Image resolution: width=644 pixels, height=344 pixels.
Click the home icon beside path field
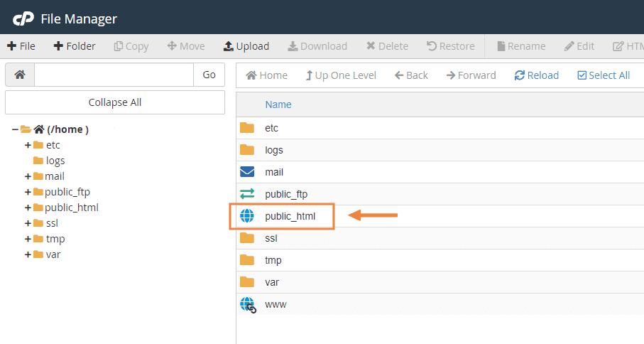click(20, 75)
